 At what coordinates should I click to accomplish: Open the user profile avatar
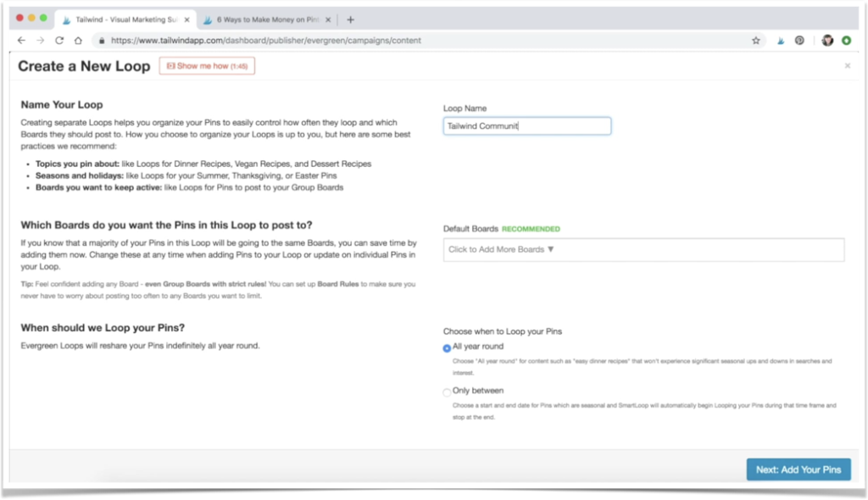coord(827,41)
